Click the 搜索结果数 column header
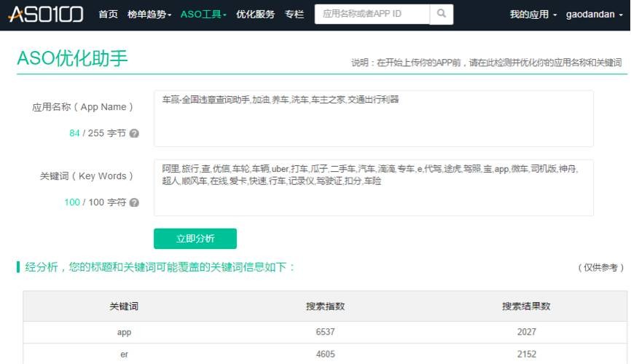The height and width of the screenshot is (364, 631). [526, 306]
